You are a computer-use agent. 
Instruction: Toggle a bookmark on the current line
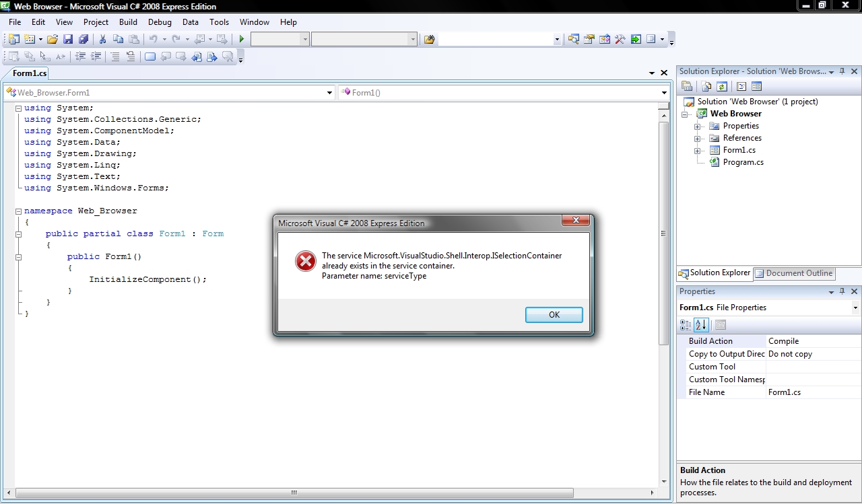(x=150, y=57)
